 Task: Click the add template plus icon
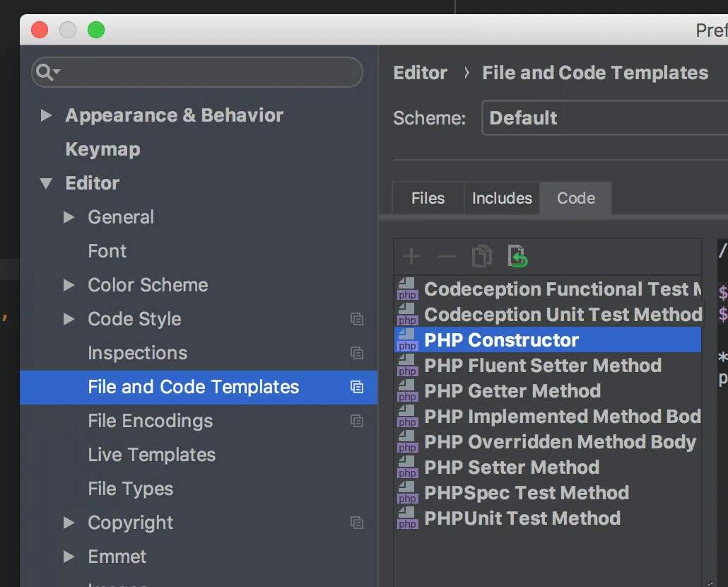pyautogui.click(x=411, y=257)
